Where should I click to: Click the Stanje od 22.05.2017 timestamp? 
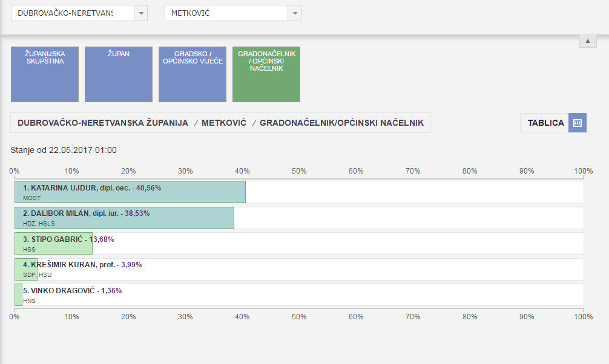[x=64, y=150]
